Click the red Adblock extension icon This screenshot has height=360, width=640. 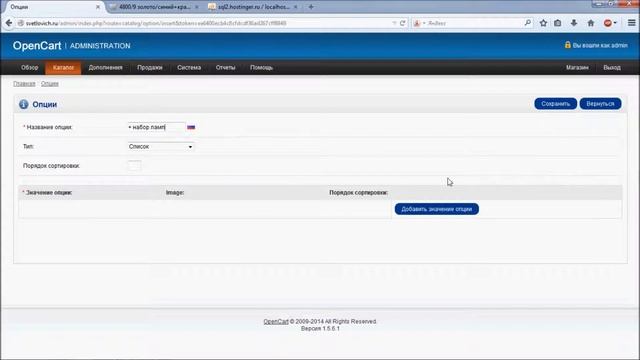coord(608,23)
